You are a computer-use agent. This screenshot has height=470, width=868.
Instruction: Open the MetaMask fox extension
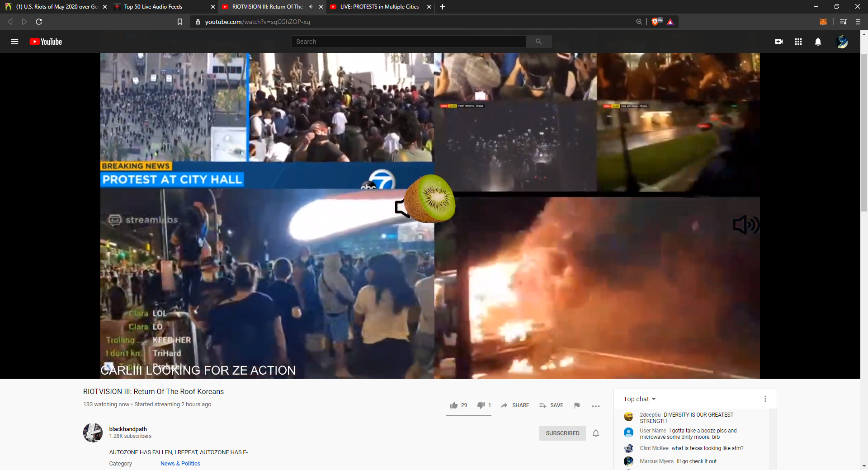823,22
